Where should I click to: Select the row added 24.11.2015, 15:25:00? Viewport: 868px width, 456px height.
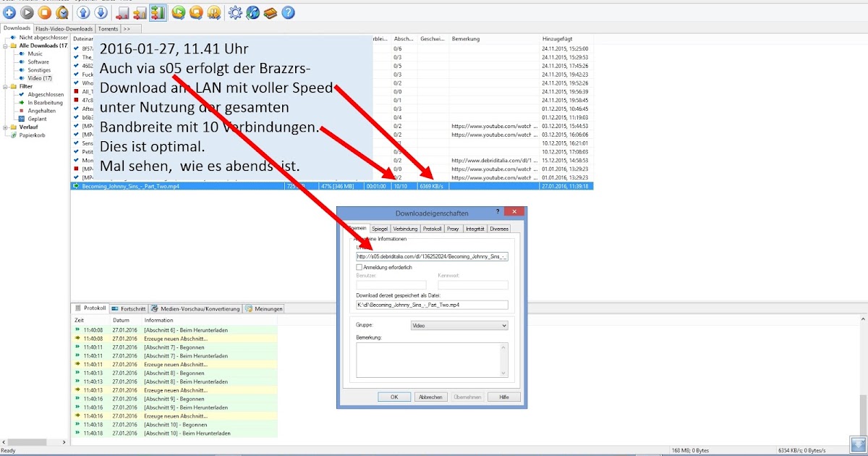333,48
